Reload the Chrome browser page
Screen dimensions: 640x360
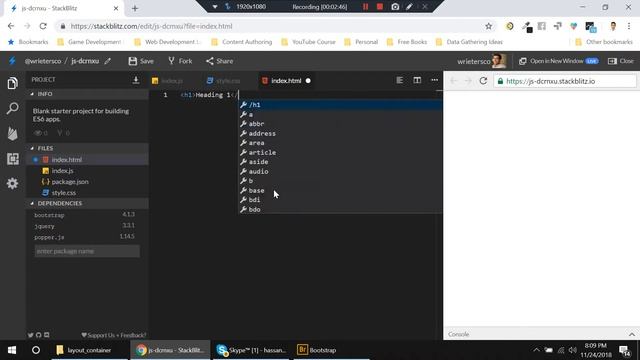pos(43,26)
